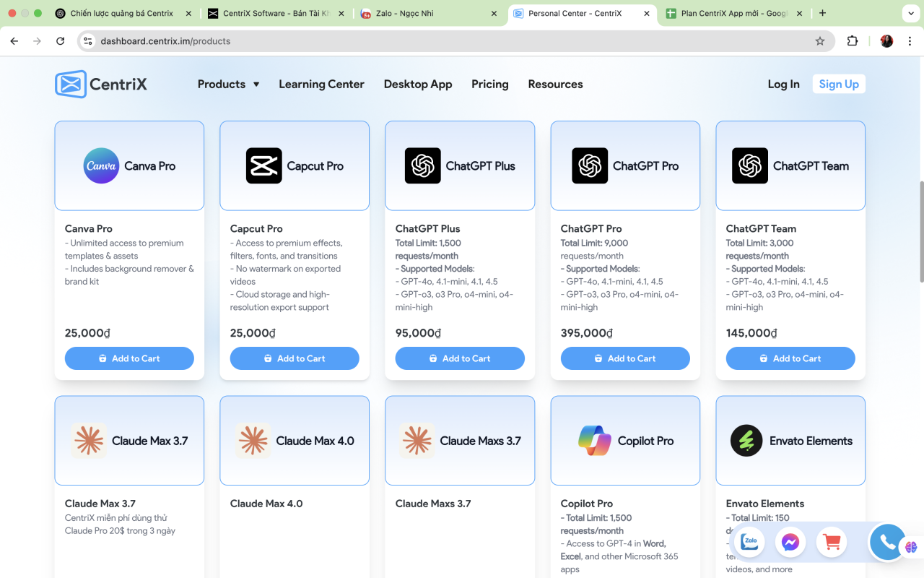Open the Claude Max 4.0 product thumbnail
The image size is (924, 578).
tap(295, 441)
